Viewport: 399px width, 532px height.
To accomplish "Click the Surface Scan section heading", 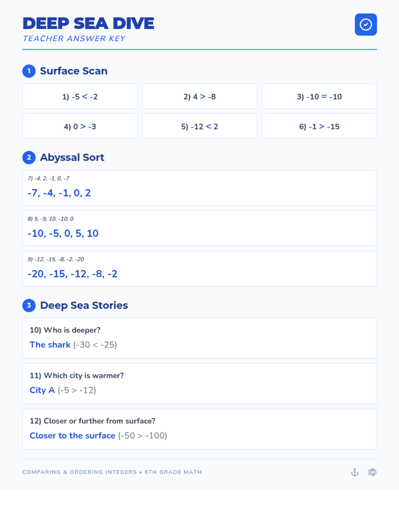I will coord(74,71).
